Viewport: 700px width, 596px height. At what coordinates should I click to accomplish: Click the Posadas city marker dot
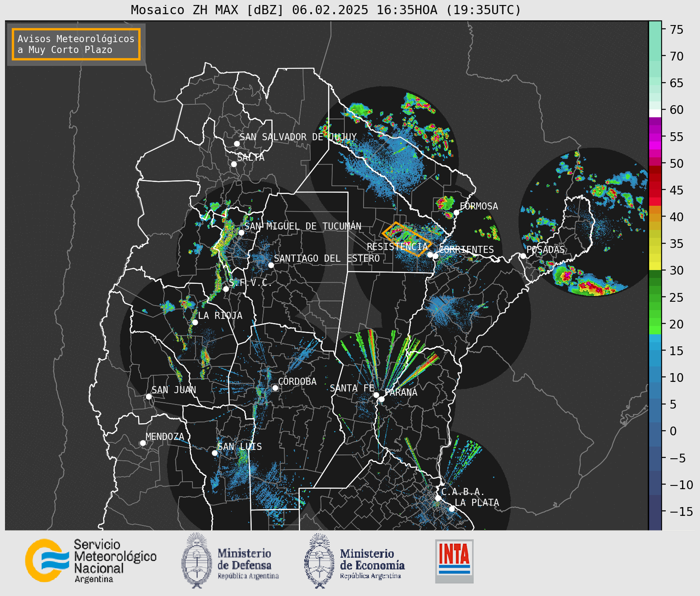click(523, 256)
